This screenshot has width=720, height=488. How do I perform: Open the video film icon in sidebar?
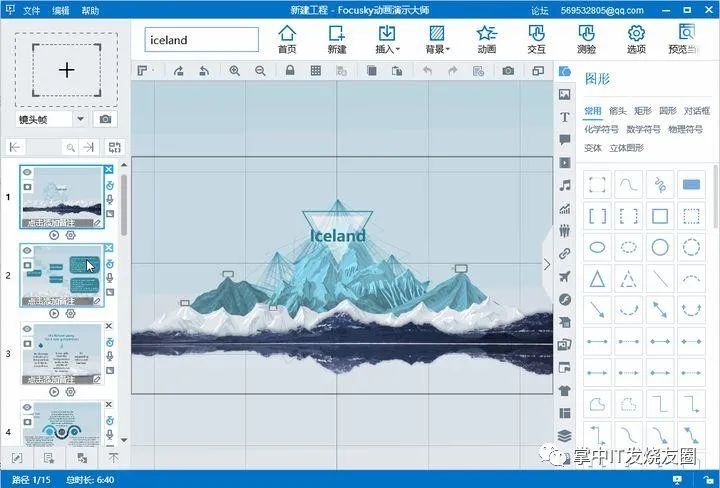565,163
